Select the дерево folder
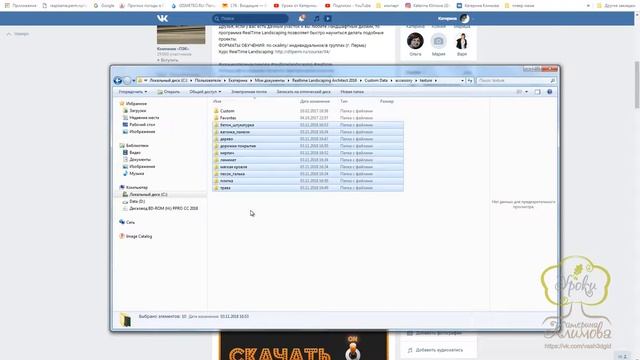Image resolution: width=640 pixels, height=360 pixels. point(308,139)
